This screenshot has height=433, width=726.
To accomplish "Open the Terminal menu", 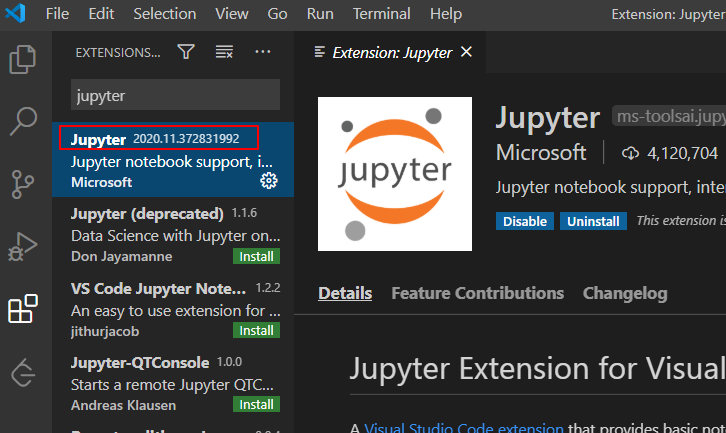I will coord(382,14).
